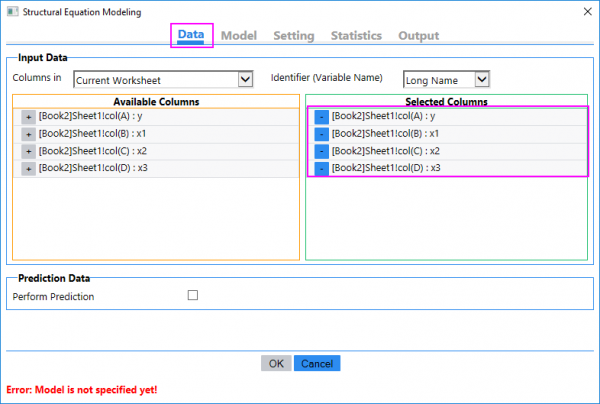Remove selected col(C) : x2 with minus icon
The height and width of the screenshot is (404, 600).
(x=321, y=151)
